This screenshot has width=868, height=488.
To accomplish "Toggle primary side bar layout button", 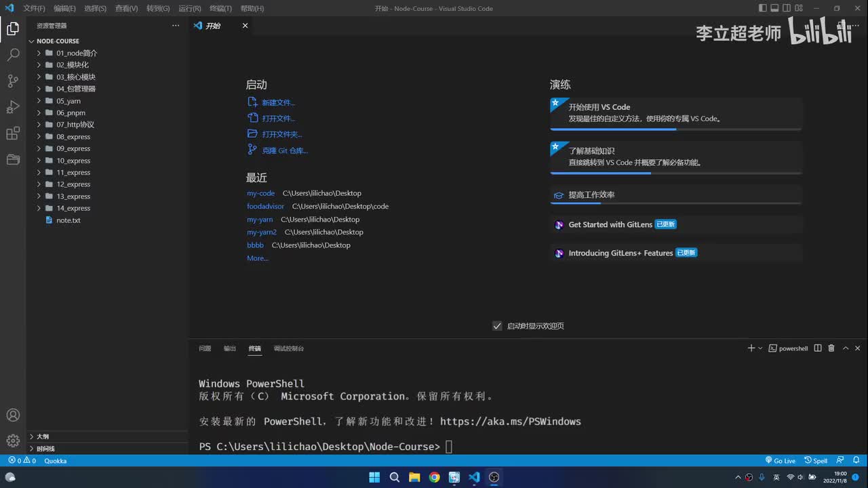I will point(763,8).
